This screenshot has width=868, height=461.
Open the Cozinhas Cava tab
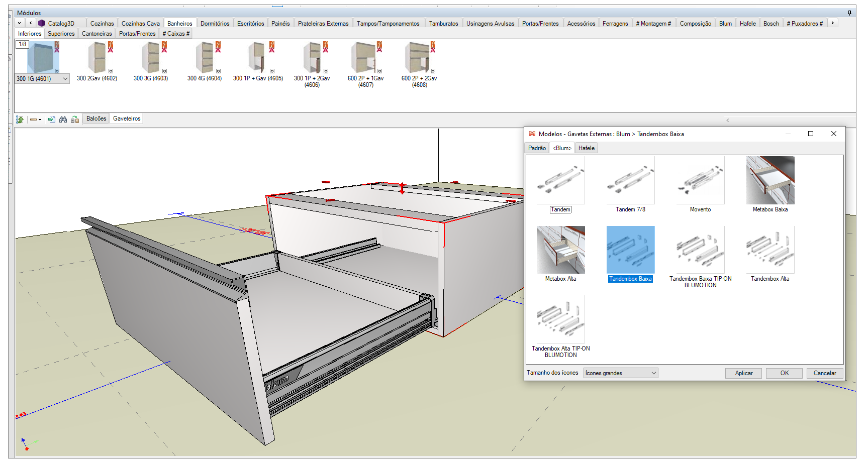tap(141, 24)
